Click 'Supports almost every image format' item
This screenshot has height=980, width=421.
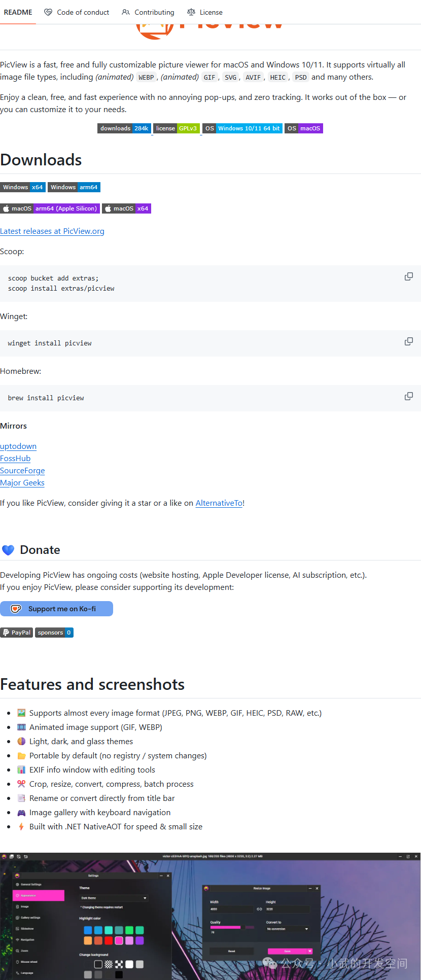(176, 713)
